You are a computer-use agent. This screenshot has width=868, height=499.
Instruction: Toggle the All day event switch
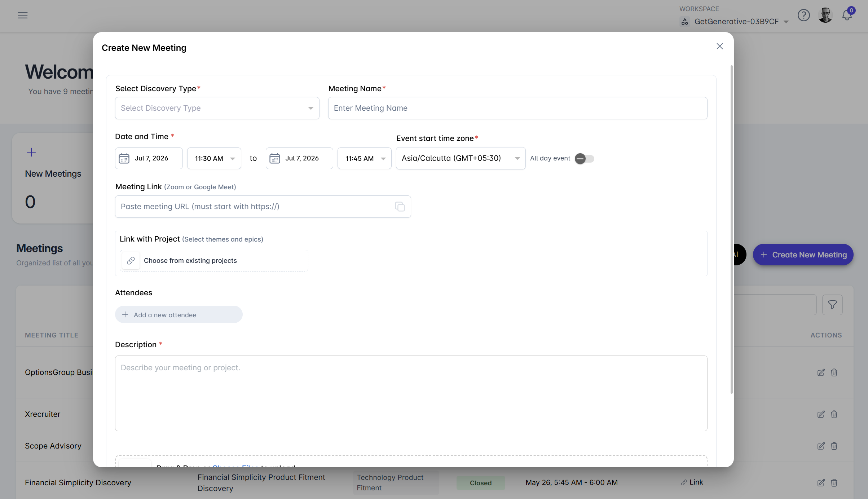584,159
